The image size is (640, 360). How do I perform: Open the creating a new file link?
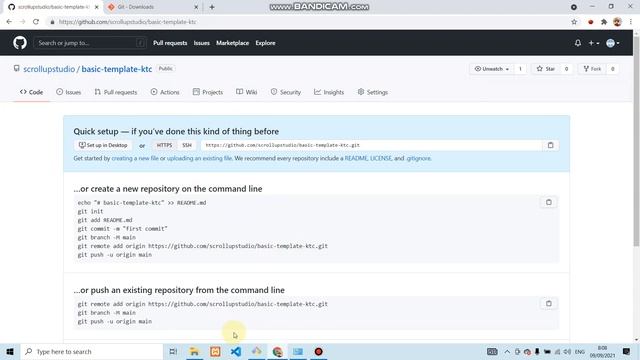click(135, 158)
